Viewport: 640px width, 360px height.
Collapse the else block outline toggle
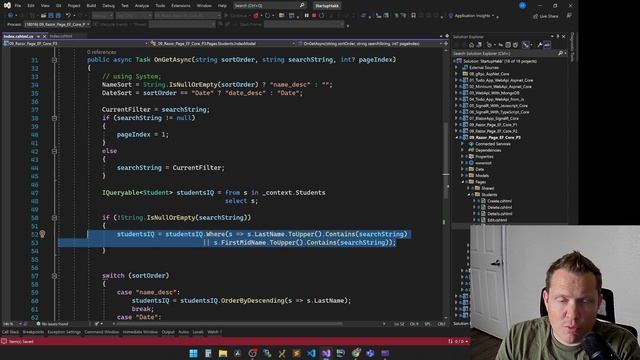[x=54, y=151]
